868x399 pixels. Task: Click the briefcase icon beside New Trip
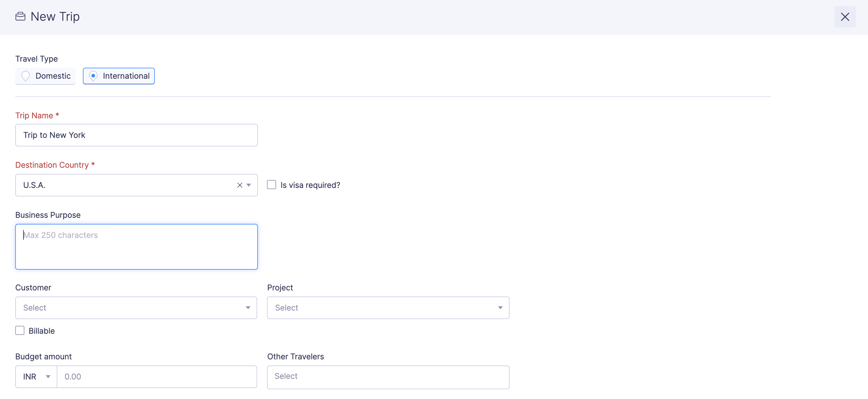point(20,16)
